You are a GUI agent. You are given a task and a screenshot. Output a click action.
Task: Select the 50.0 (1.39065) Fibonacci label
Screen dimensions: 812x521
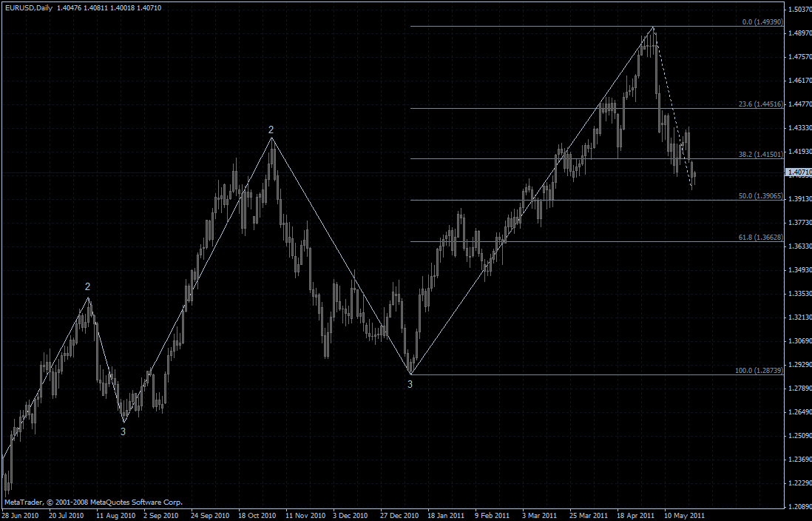761,196
